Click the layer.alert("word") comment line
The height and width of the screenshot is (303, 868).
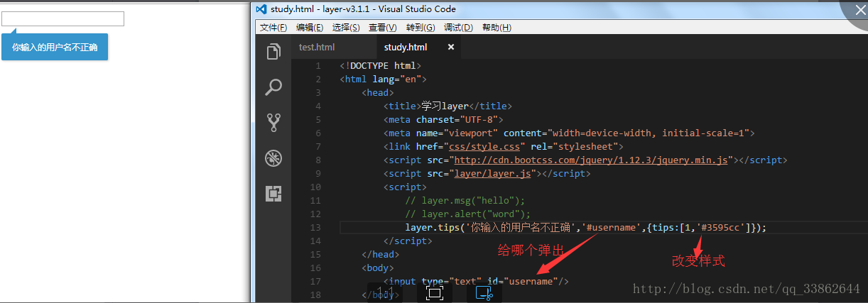[x=468, y=214]
